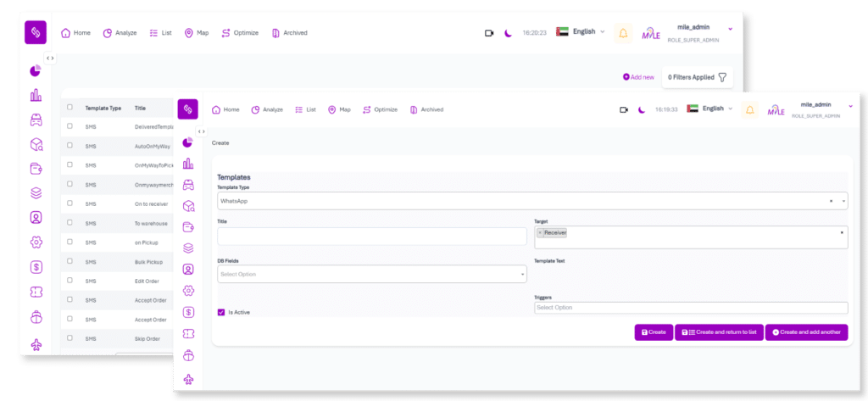
Task: Clear the WhatsApp Template Type selection
Action: tap(831, 201)
